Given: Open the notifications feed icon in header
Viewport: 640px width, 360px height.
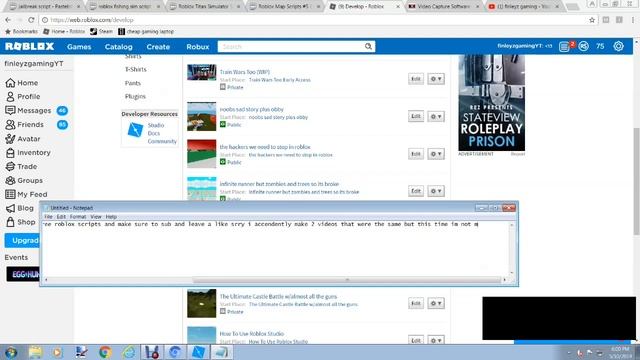Looking at the screenshot, I should pyautogui.click(x=564, y=47).
